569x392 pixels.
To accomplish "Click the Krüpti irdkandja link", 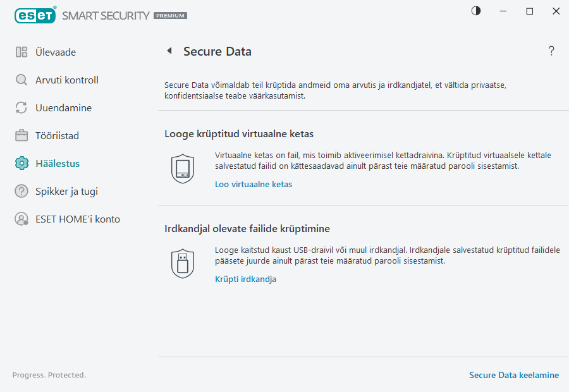I will [x=245, y=279].
